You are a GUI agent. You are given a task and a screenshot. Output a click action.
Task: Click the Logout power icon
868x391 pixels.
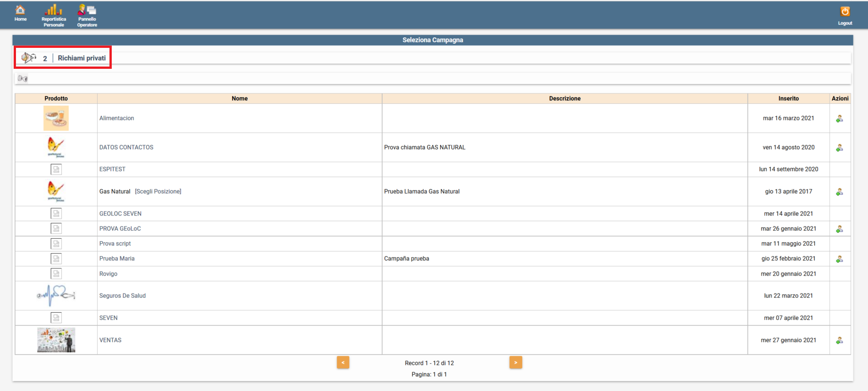[x=845, y=12]
